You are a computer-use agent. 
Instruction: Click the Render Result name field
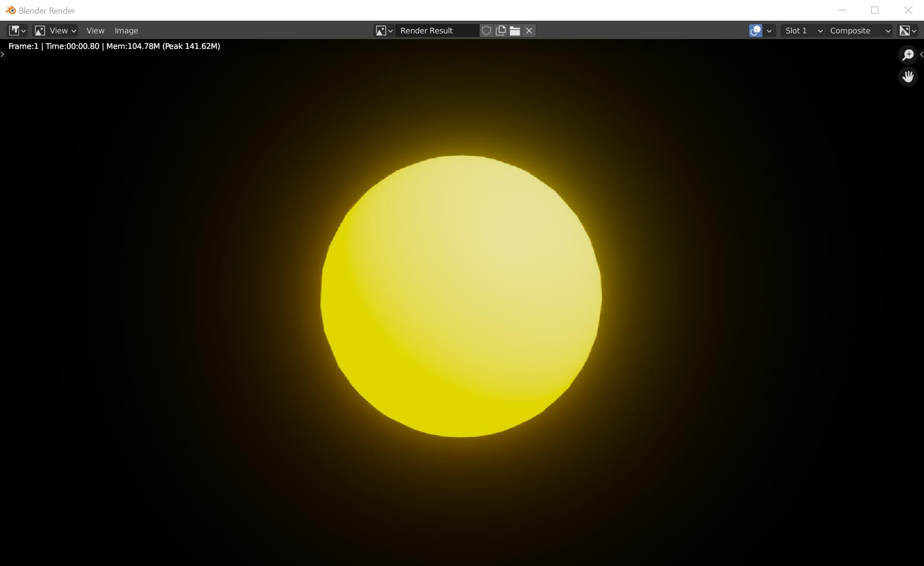[x=437, y=31]
